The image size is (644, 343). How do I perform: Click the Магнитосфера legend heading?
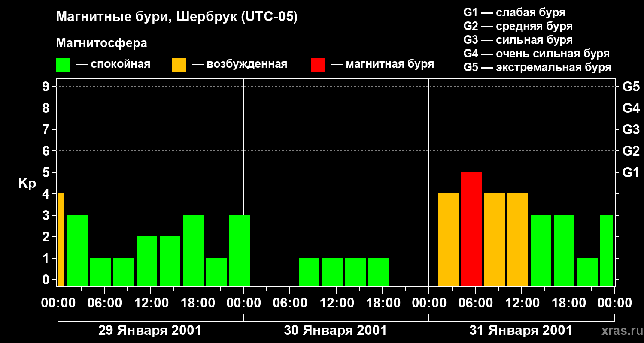click(101, 43)
